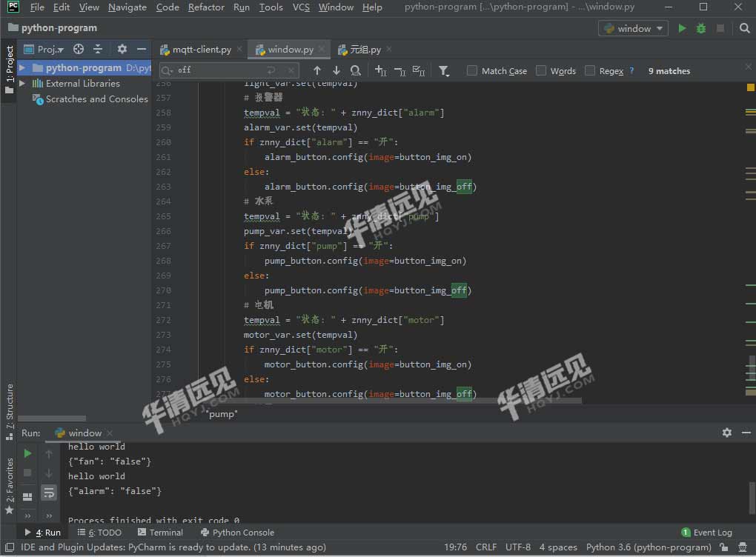Viewport: 756px width, 557px height.
Task: Close the window run tab
Action: (110, 433)
